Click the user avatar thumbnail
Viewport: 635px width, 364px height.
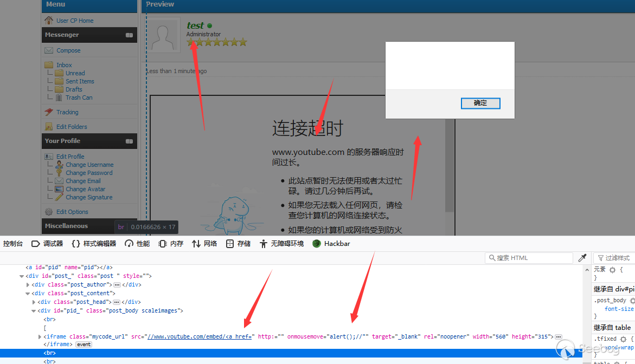click(x=163, y=35)
